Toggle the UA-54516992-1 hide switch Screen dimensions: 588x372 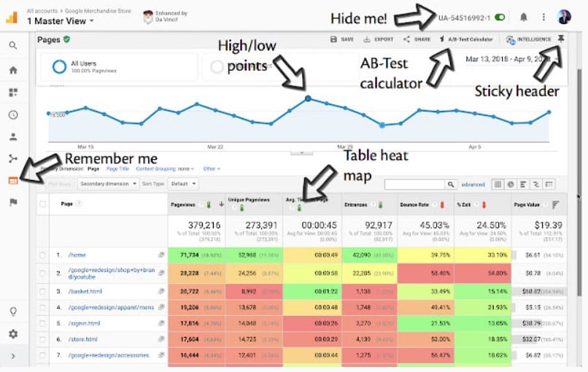click(500, 17)
